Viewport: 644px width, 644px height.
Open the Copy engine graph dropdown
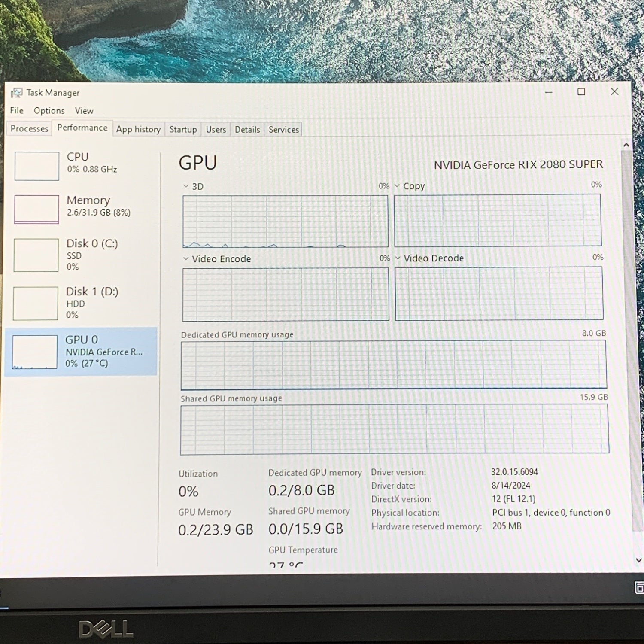coord(397,186)
